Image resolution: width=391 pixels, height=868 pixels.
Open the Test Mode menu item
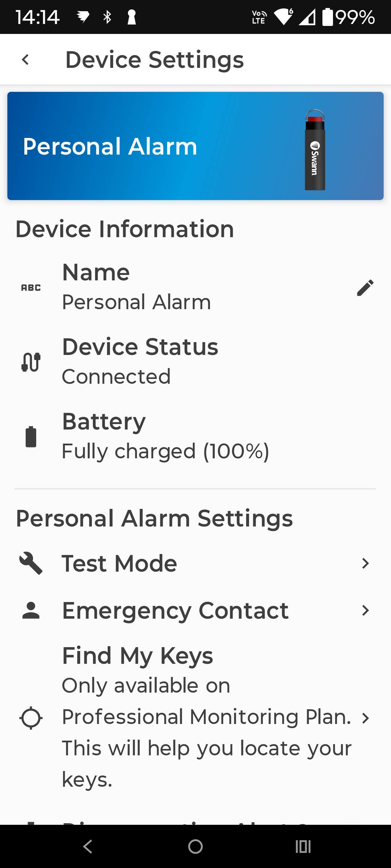pyautogui.click(x=119, y=563)
